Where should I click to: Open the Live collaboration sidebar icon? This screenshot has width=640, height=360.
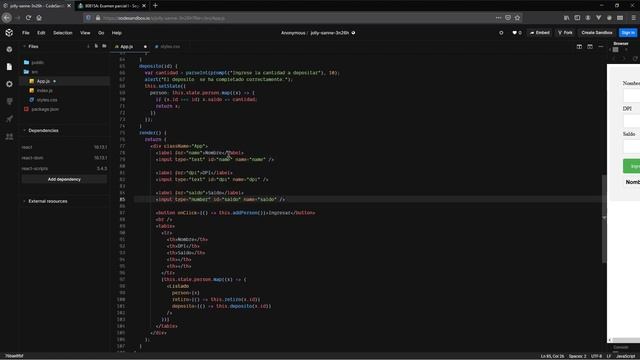click(x=9, y=136)
